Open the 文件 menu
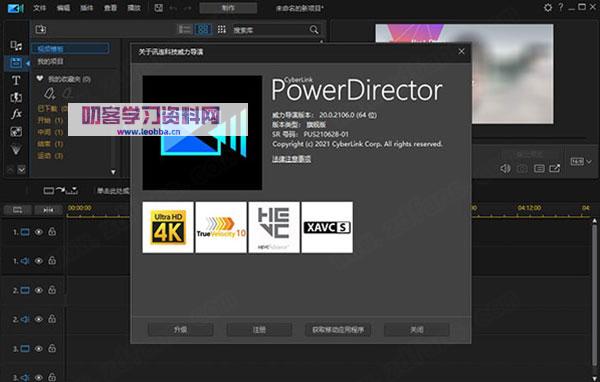Image resolution: width=600 pixels, height=382 pixels. (39, 8)
